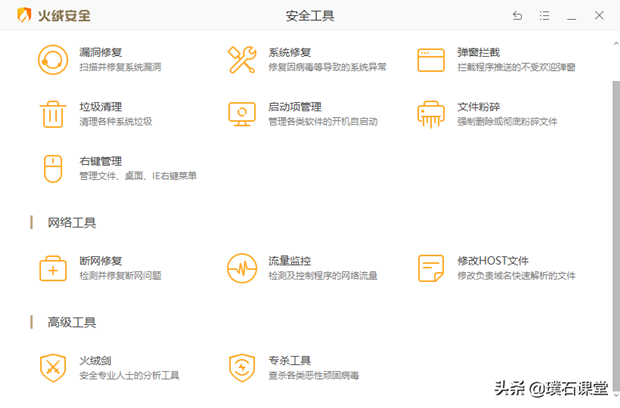Click the 火绒安全 brand name text

[x=64, y=16]
